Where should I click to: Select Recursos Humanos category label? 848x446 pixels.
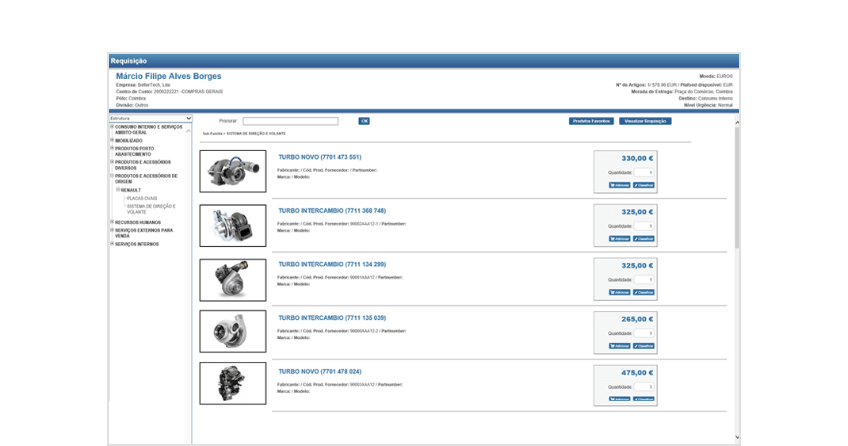click(138, 222)
